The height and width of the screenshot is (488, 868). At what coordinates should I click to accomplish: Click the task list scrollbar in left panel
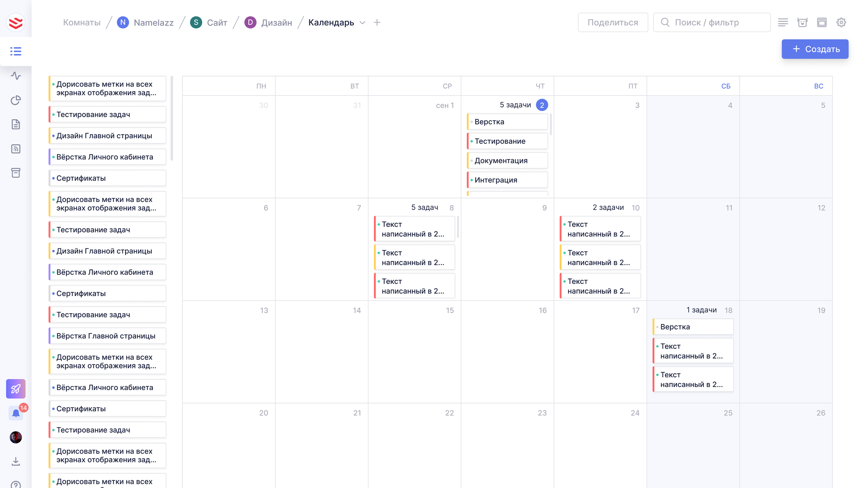pos(172,119)
